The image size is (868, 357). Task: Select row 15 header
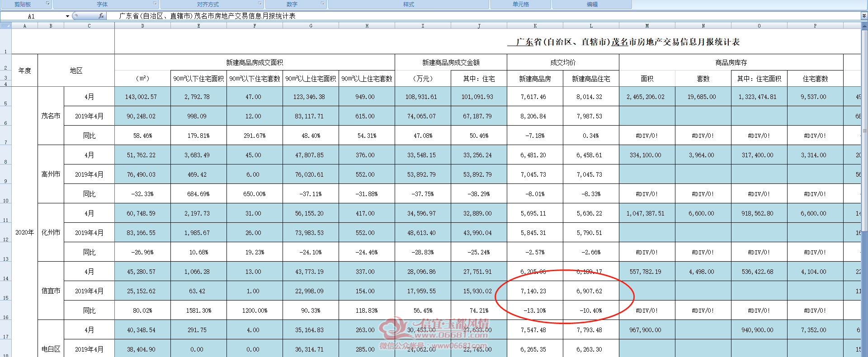[x=5, y=291]
